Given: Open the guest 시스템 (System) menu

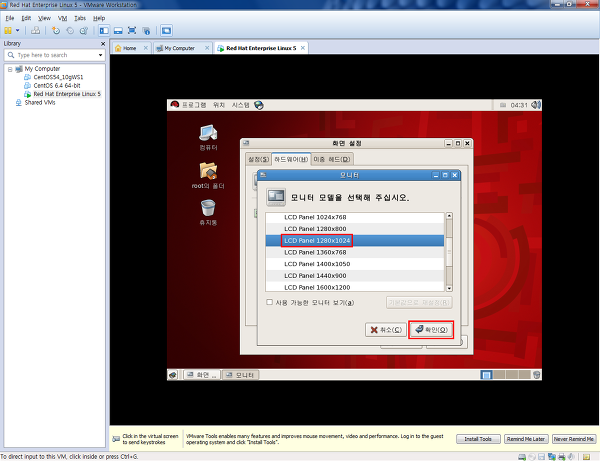Looking at the screenshot, I should [x=240, y=105].
